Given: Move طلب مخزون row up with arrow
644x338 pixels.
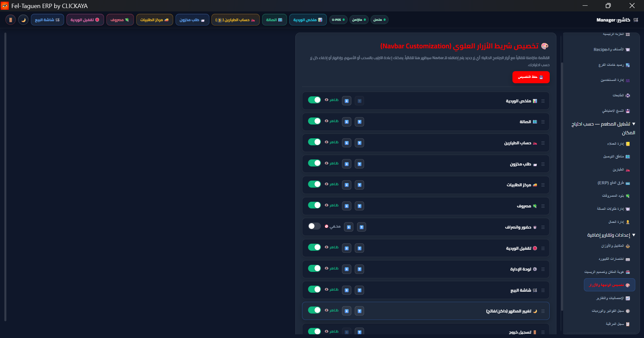Looking at the screenshot, I should (x=359, y=164).
